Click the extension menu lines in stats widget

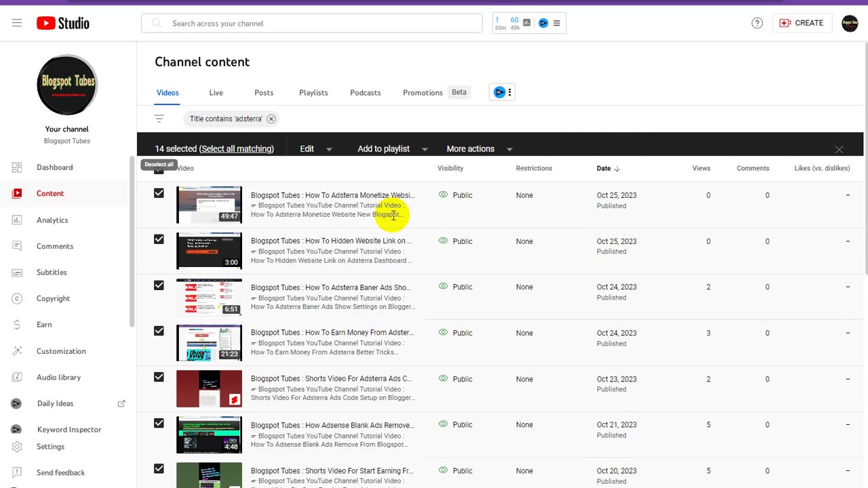pos(557,23)
